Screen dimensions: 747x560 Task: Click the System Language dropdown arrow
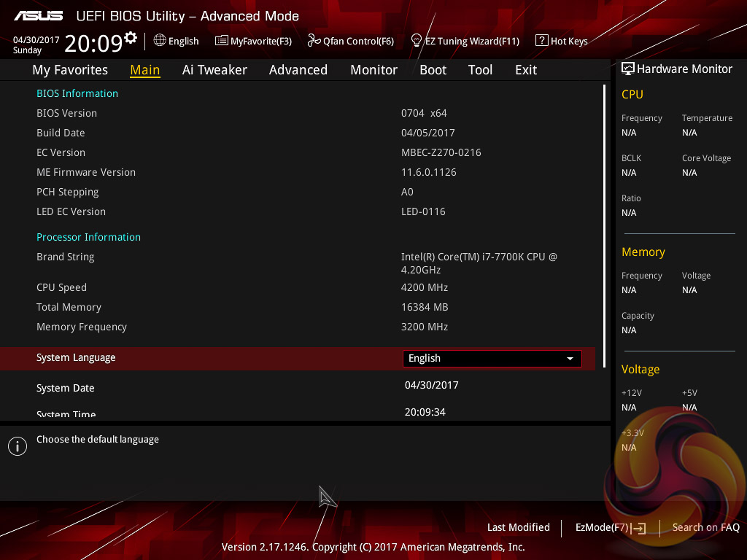(x=570, y=359)
